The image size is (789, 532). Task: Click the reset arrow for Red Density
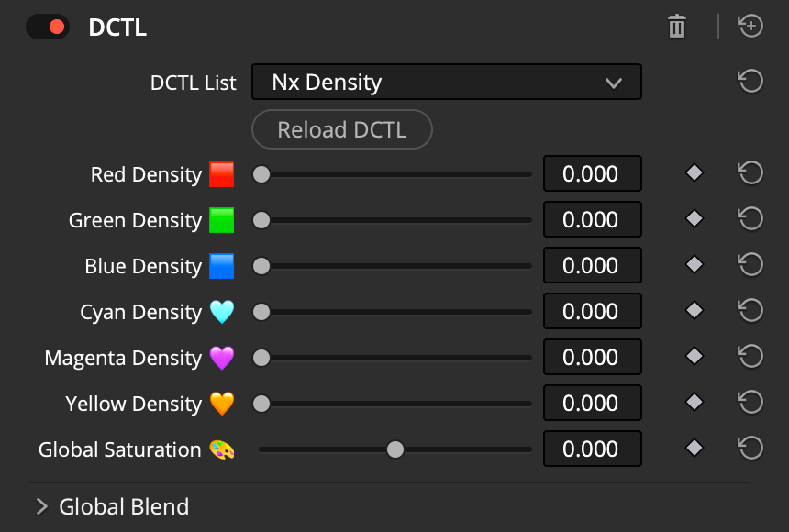click(x=750, y=172)
